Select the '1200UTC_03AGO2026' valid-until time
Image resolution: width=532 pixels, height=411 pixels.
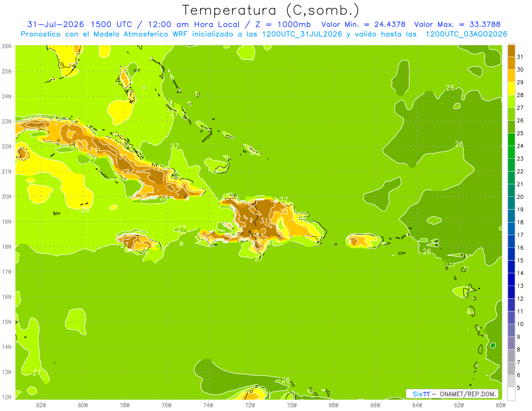(466, 34)
